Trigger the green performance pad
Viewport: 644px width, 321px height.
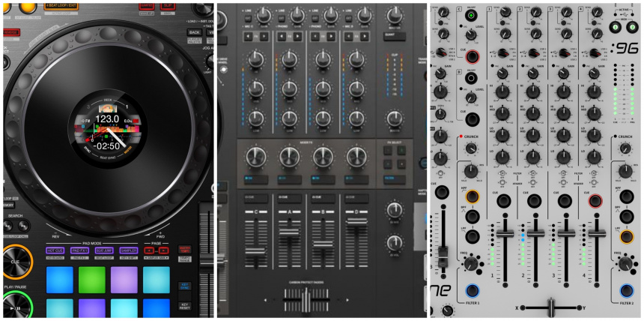(x=92, y=280)
